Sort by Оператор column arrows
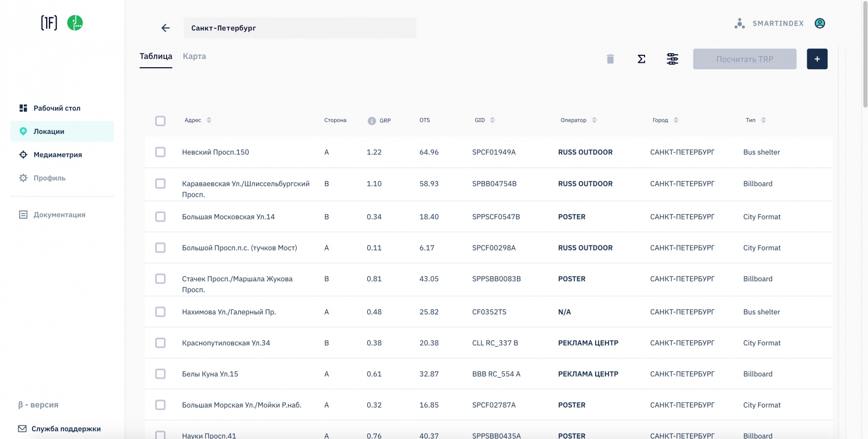This screenshot has width=868, height=439. coord(594,120)
